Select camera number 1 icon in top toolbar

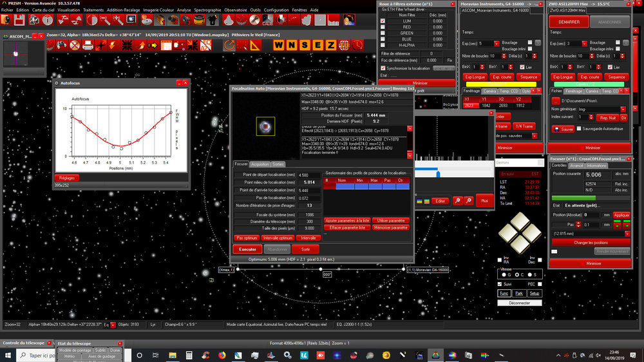[160, 20]
